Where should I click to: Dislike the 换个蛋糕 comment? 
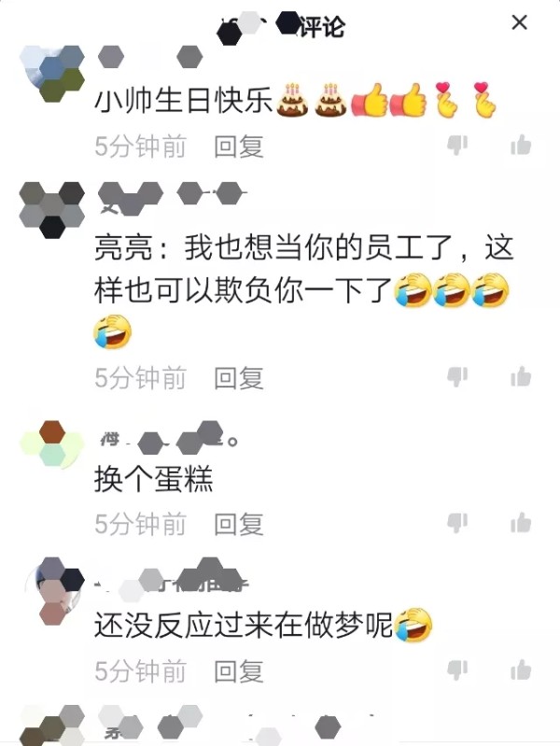[x=457, y=523]
